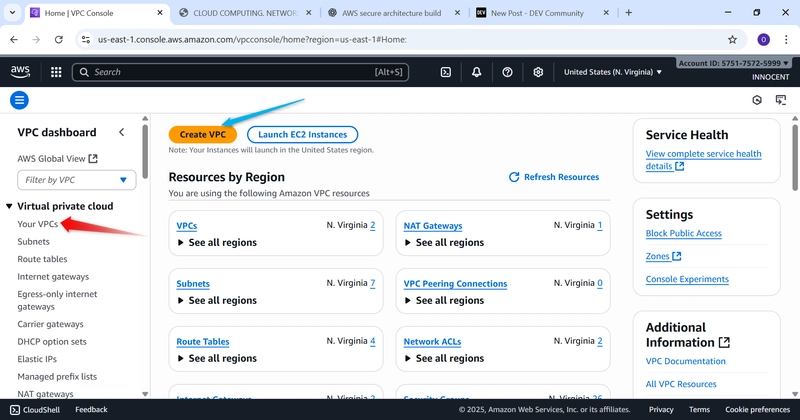Open Managed prefix lists in sidebar
The height and width of the screenshot is (420, 800).
(57, 377)
